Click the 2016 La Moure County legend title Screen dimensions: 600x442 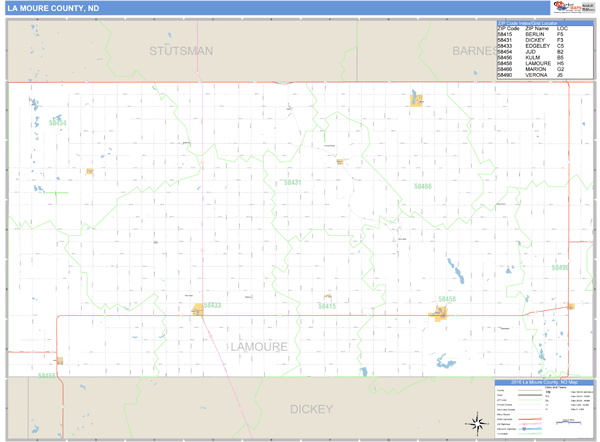[x=545, y=381]
